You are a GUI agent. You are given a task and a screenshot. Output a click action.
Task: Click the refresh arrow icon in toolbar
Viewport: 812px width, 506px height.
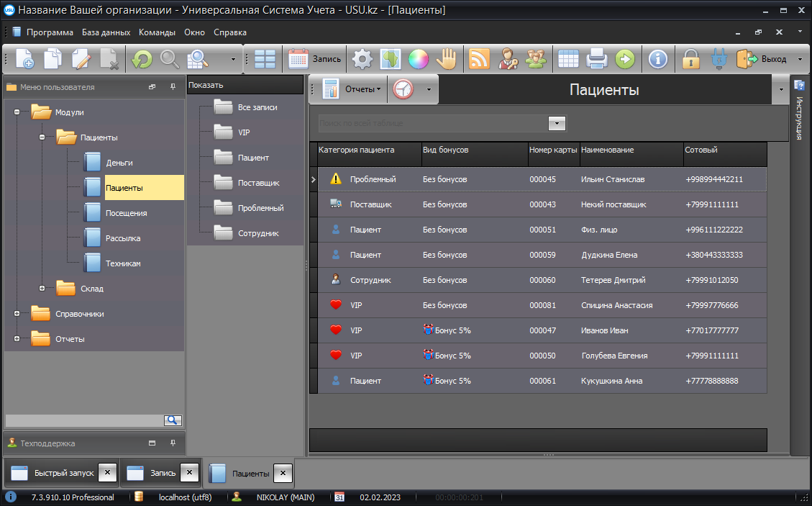pos(141,59)
